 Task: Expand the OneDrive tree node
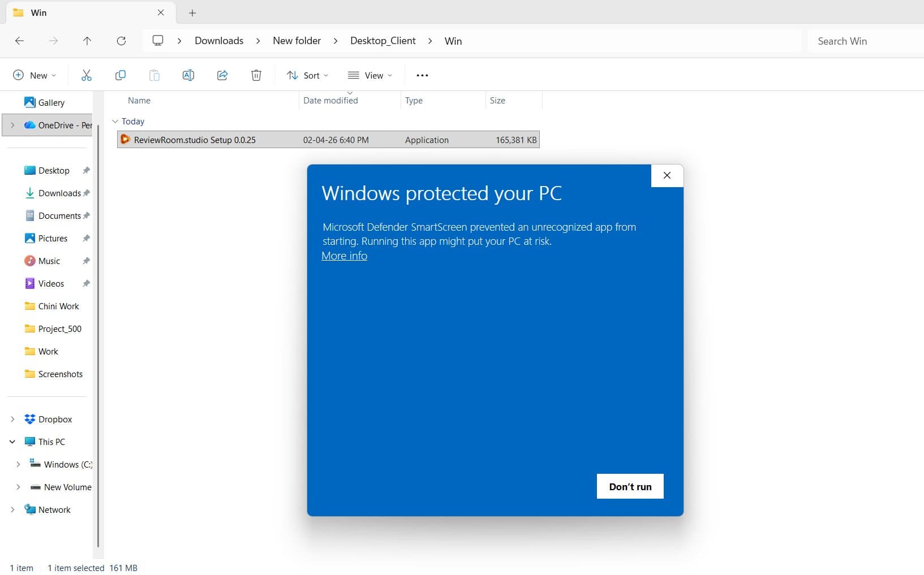(12, 125)
